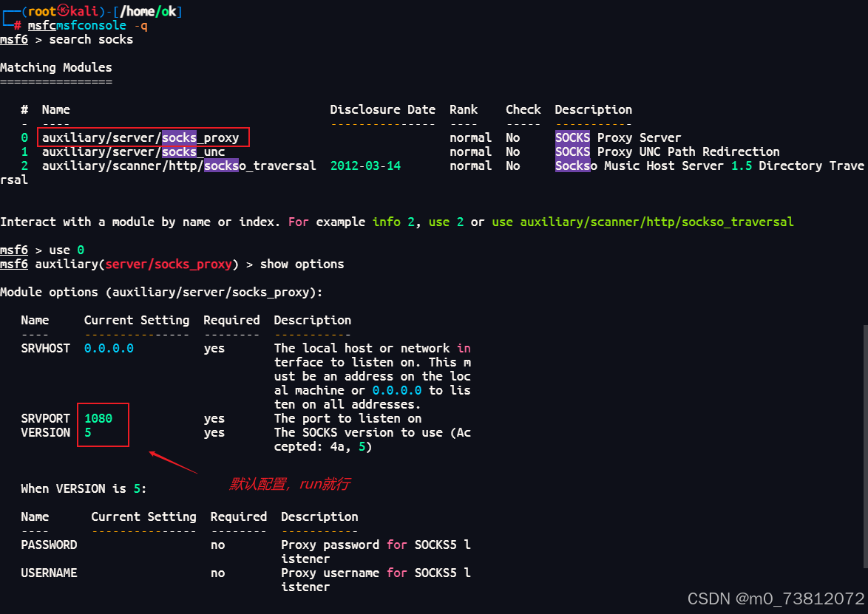Select auxiliary/server/socks_proxy module row
The image size is (868, 614).
pyautogui.click(x=140, y=137)
